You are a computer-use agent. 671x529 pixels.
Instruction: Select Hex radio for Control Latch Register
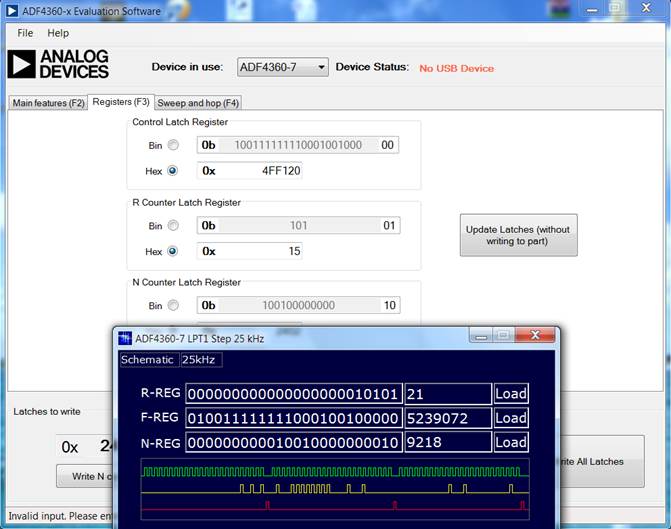(172, 171)
